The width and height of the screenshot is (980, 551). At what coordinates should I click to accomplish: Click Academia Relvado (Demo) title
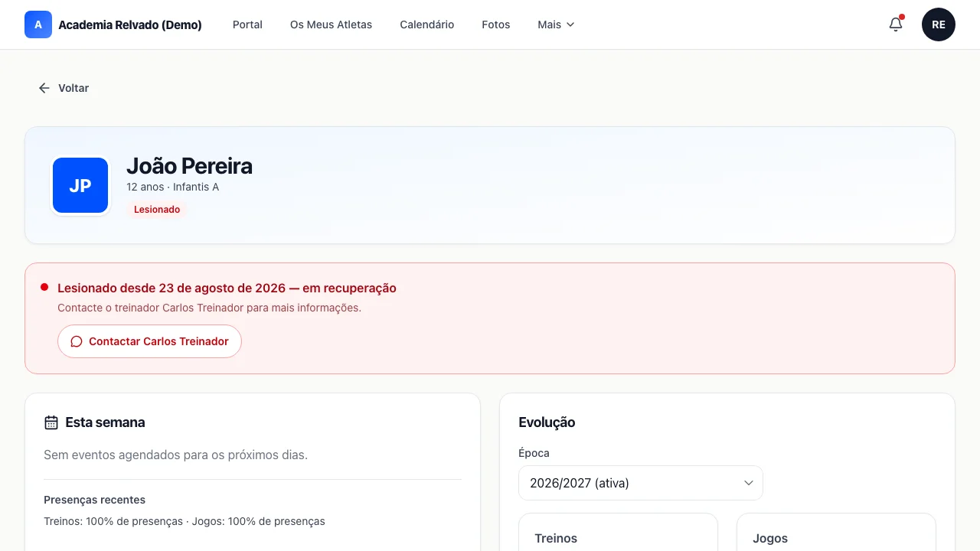130,24
